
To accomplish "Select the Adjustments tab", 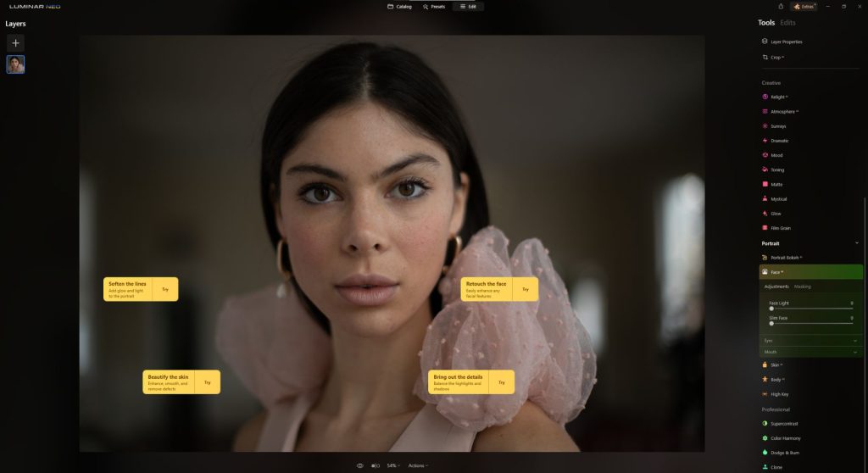I will click(x=776, y=287).
